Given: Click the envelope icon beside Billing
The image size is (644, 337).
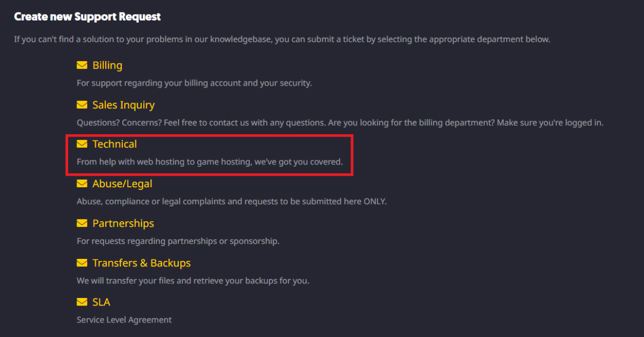Looking at the screenshot, I should tap(82, 65).
